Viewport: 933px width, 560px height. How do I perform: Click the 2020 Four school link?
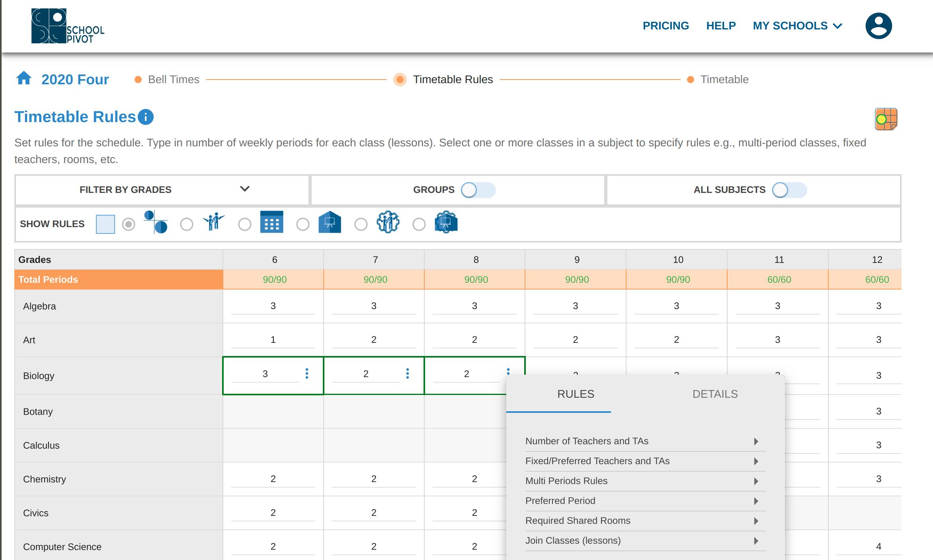[75, 80]
